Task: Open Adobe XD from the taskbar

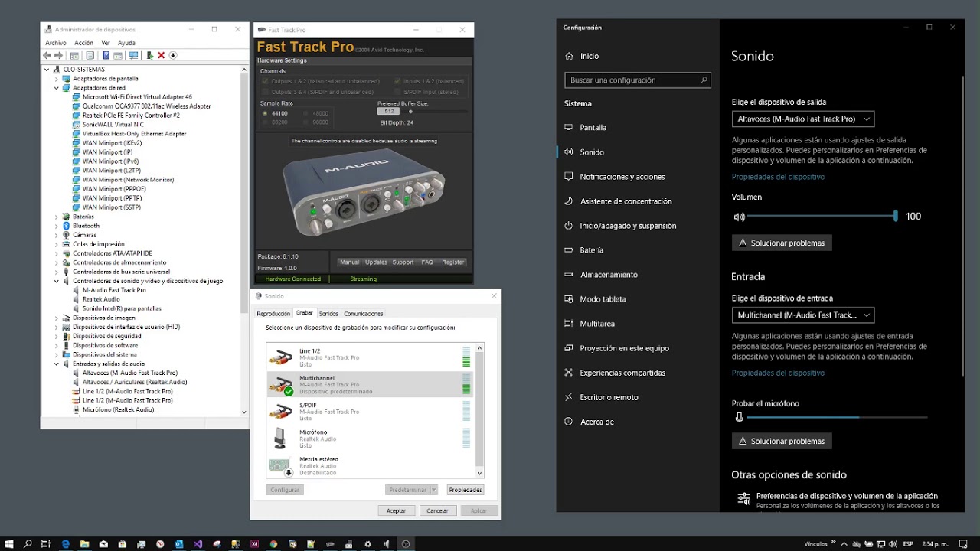Action: [254, 544]
